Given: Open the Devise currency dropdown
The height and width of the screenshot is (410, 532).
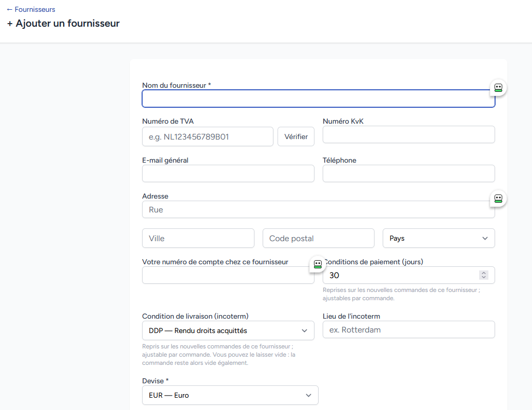Looking at the screenshot, I should (230, 395).
